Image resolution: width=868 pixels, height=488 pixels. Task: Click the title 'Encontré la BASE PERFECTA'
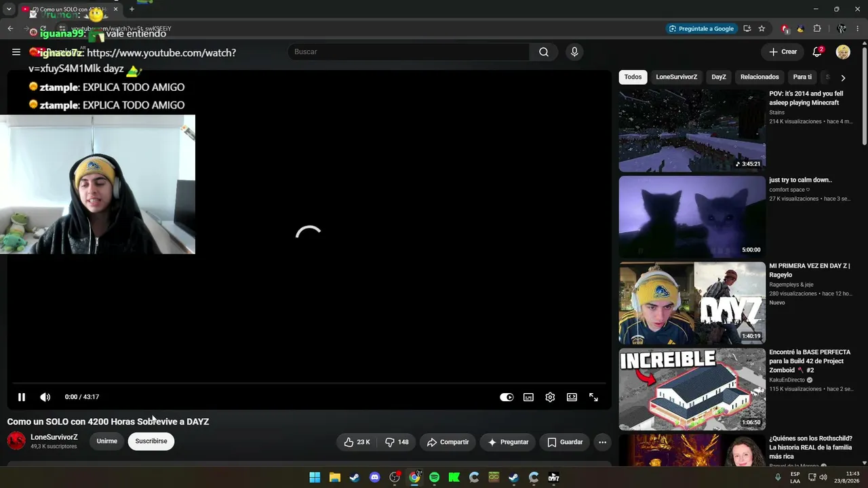click(810, 361)
